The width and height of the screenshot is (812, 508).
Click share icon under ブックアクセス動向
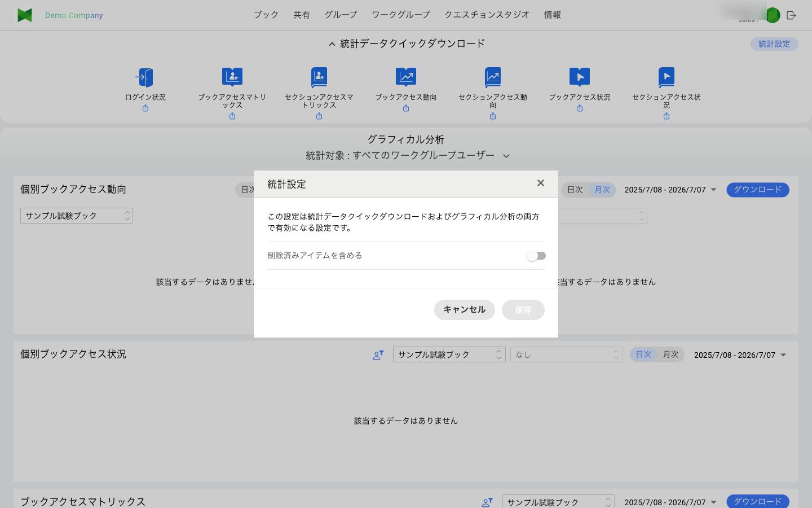[406, 108]
